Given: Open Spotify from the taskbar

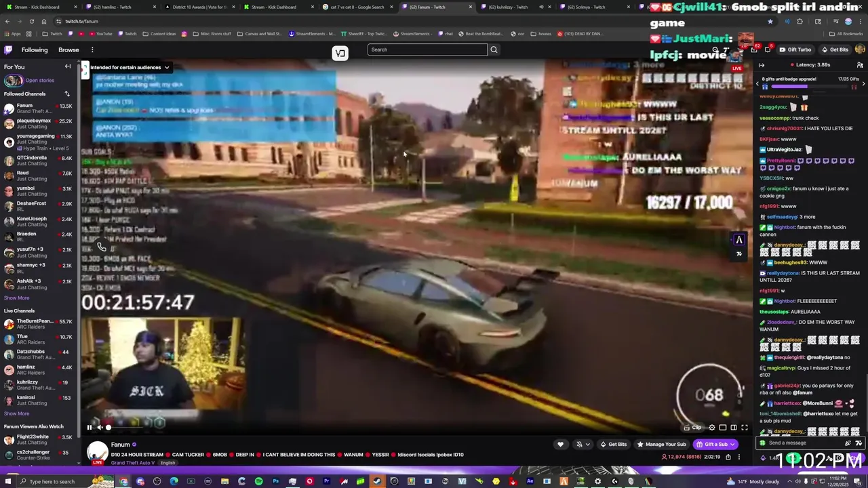Looking at the screenshot, I should 258,481.
